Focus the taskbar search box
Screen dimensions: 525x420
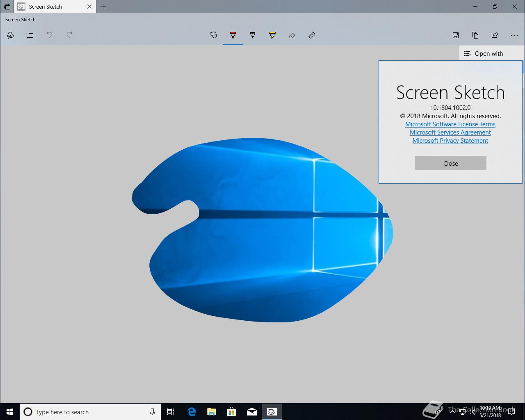(90, 412)
